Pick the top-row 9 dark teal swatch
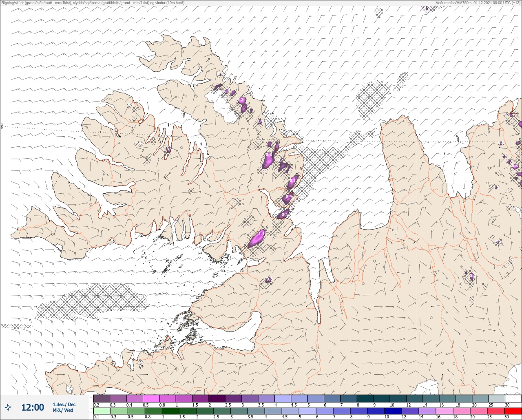 pos(382,398)
